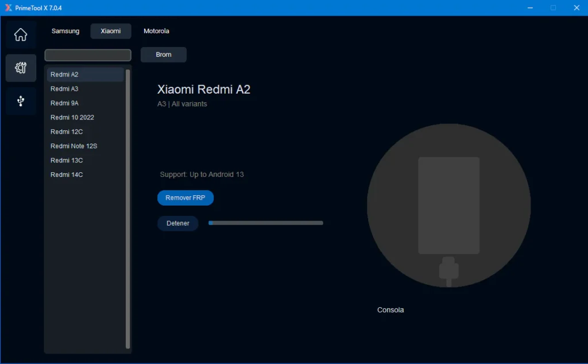Switch to the Xiaomi tab
Viewport: 588px width, 364px height.
point(111,31)
